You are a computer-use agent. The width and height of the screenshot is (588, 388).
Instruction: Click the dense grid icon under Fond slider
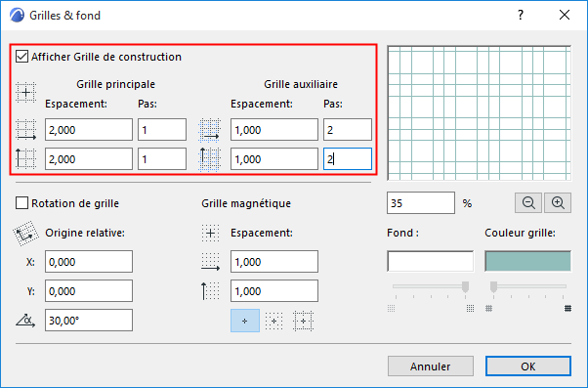pos(470,309)
